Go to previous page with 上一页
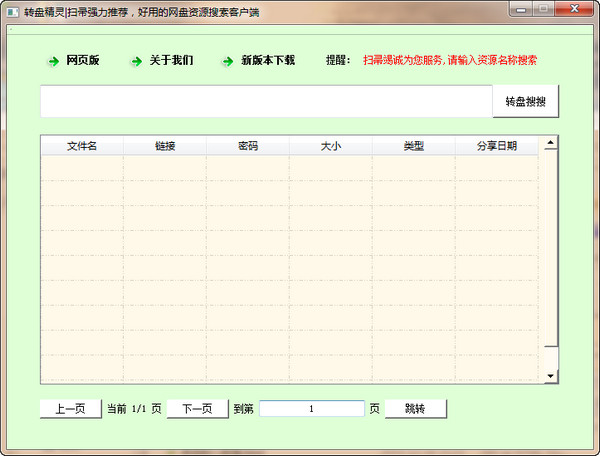Image resolution: width=600 pixels, height=456 pixels. click(x=70, y=408)
